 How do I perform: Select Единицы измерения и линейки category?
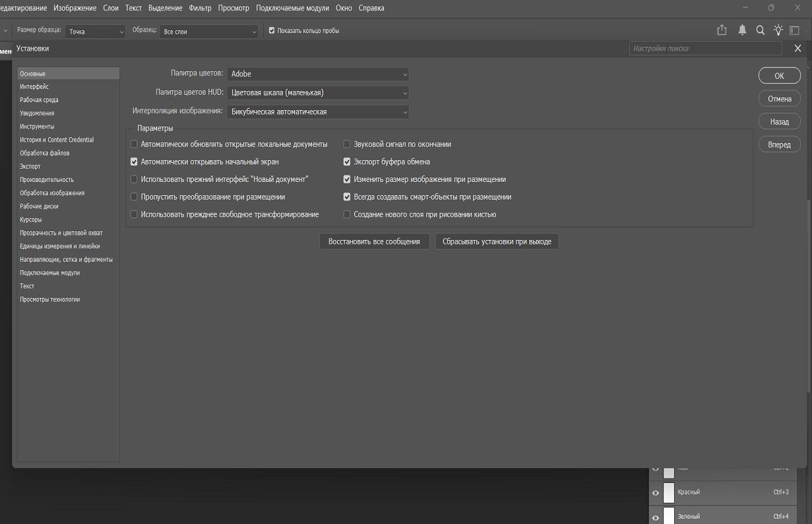point(60,246)
